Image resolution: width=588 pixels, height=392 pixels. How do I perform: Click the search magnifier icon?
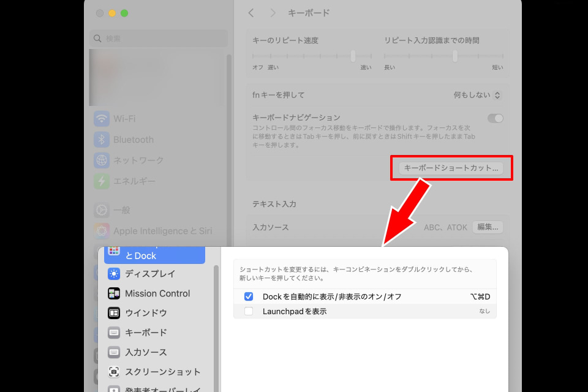point(97,38)
